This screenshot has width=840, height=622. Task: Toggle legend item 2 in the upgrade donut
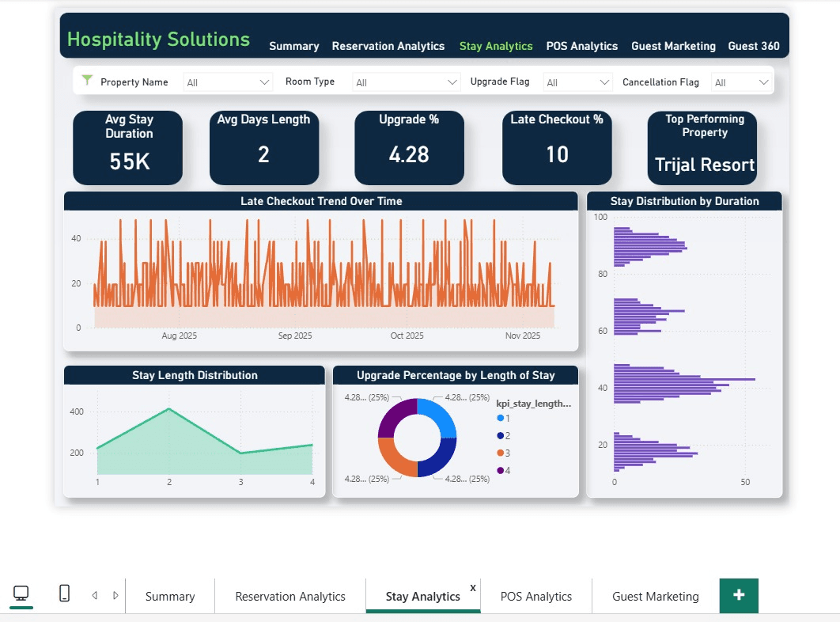(x=500, y=434)
